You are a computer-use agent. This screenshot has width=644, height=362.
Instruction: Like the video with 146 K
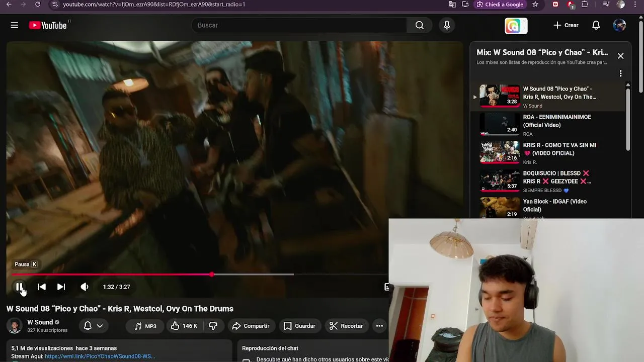tap(184, 326)
